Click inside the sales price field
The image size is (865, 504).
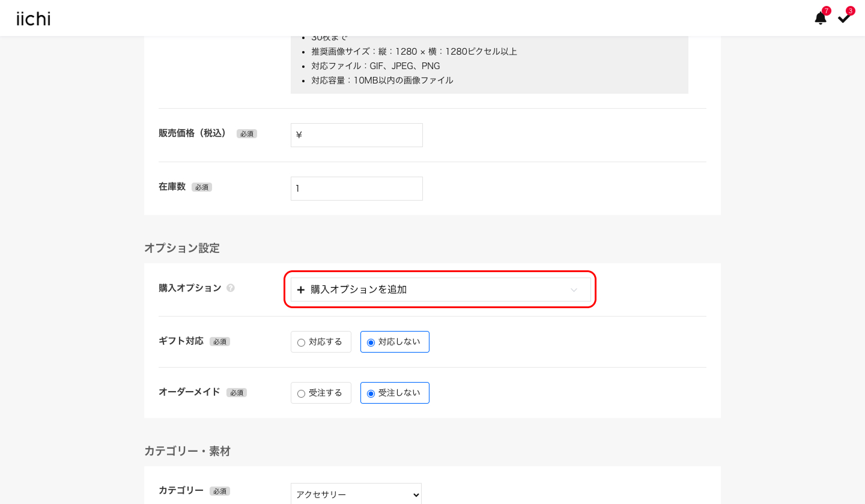[x=356, y=135]
